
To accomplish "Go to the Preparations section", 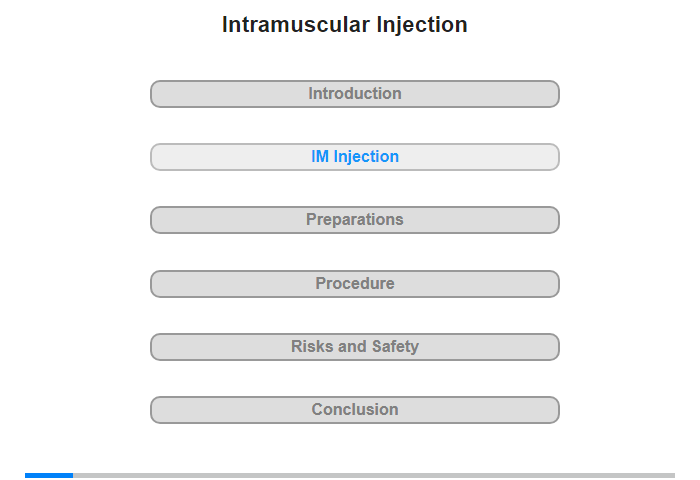I will [x=354, y=220].
